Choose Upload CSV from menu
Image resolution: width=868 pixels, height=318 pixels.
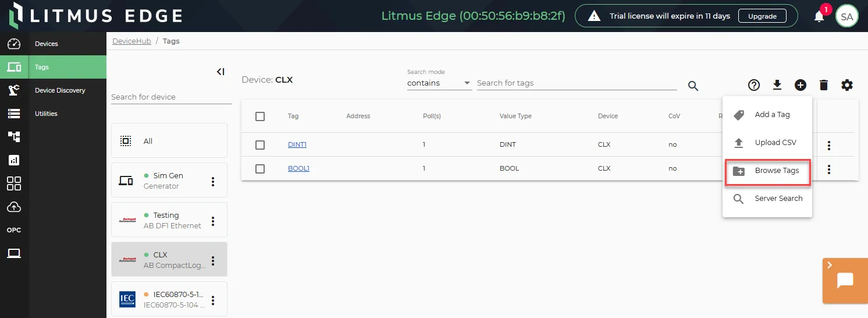point(767,143)
